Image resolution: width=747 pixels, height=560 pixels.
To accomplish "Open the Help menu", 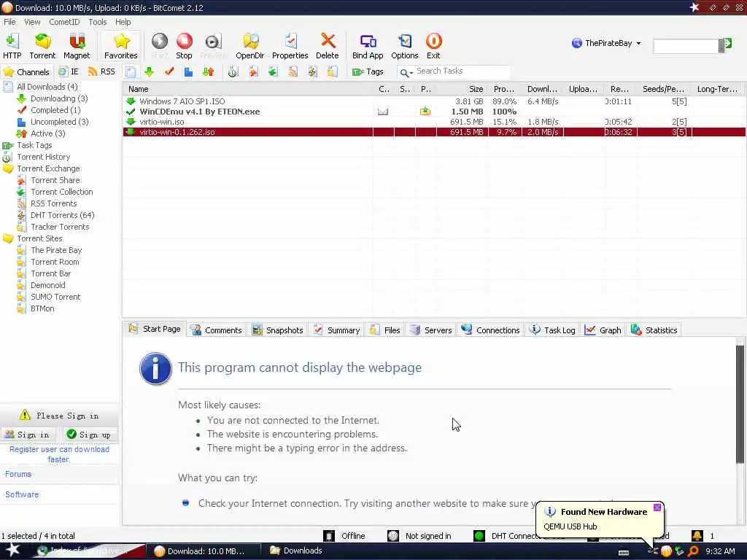I will 123,22.
